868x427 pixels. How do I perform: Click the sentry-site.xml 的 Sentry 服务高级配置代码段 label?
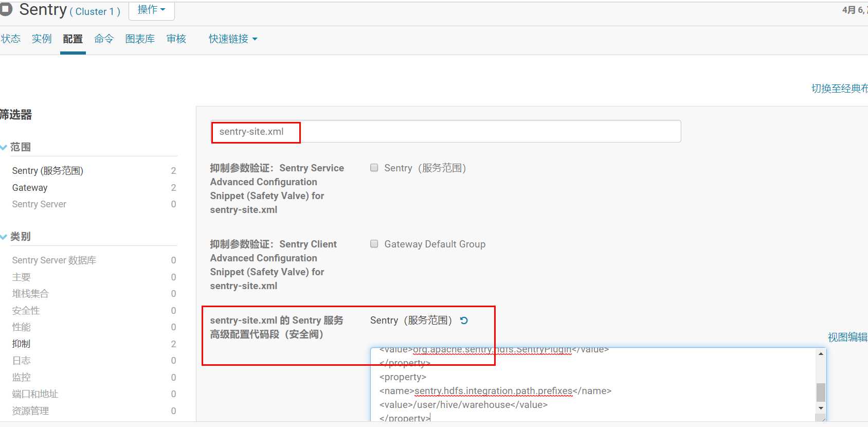[x=277, y=327]
